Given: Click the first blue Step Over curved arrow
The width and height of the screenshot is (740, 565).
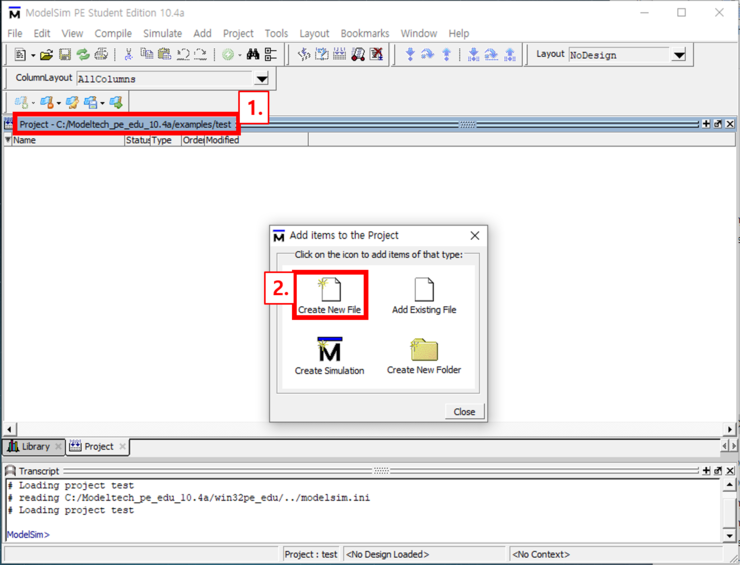Looking at the screenshot, I should pyautogui.click(x=428, y=55).
